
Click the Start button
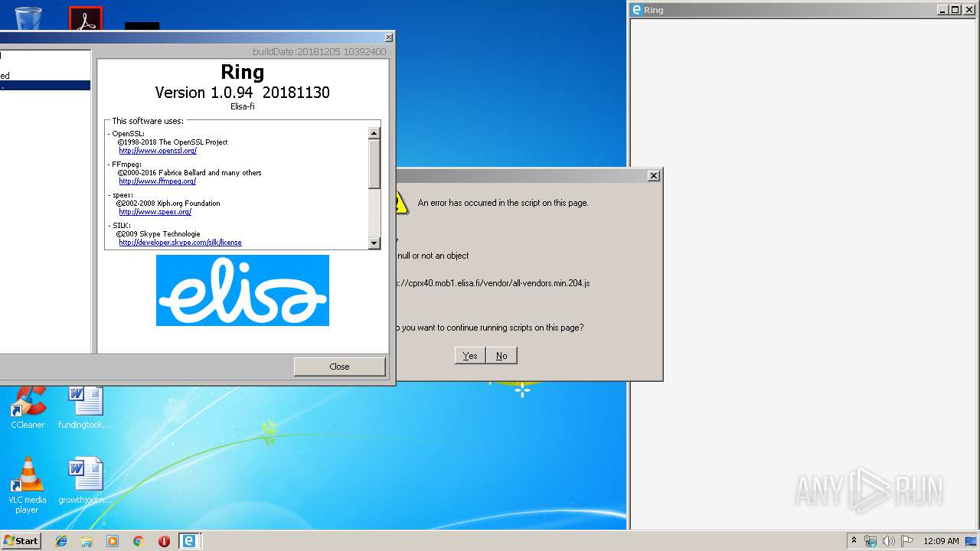(x=21, y=540)
